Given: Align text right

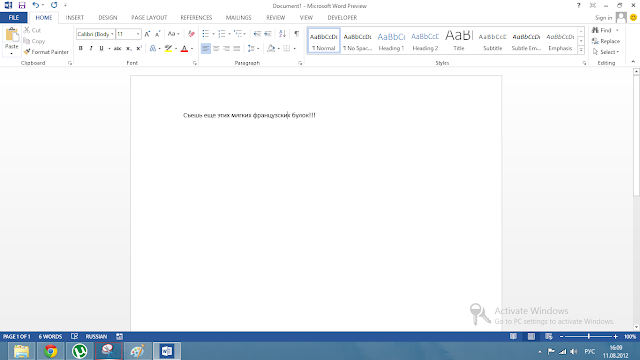Looking at the screenshot, I should 226,48.
